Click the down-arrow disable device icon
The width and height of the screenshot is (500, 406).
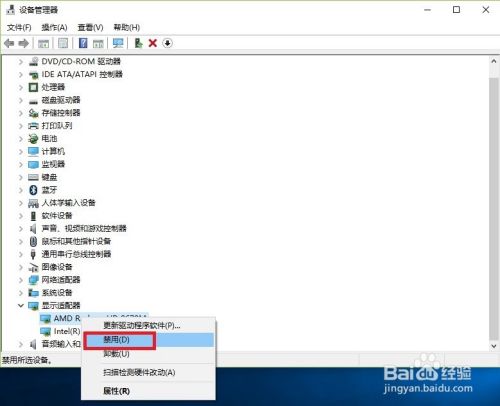point(167,43)
